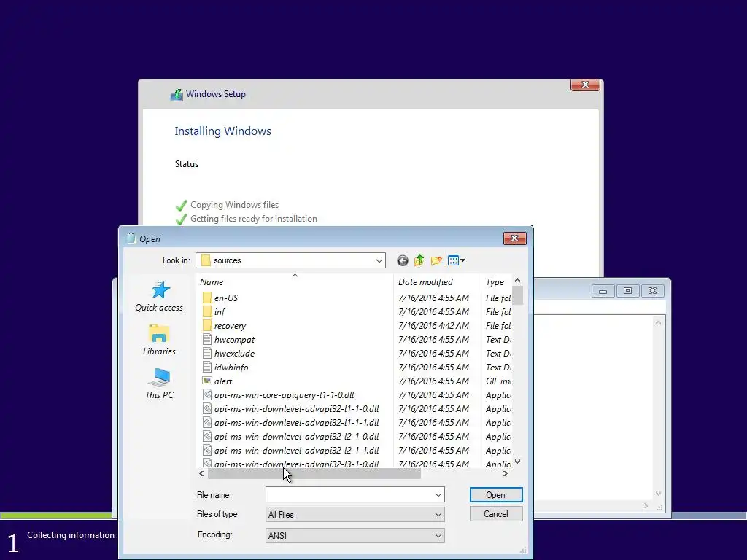Minimize the background Notepad window

[x=603, y=291]
